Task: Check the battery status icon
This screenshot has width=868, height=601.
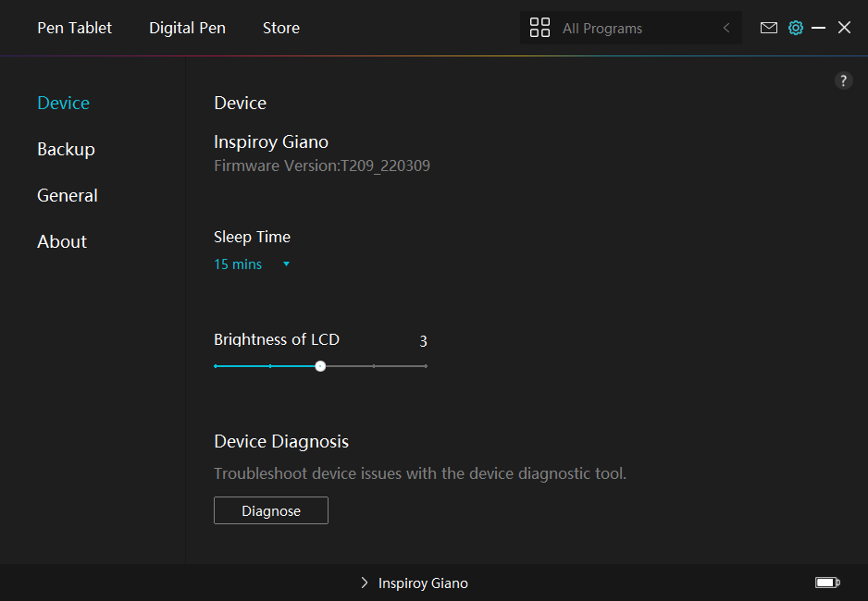Action: [x=826, y=583]
